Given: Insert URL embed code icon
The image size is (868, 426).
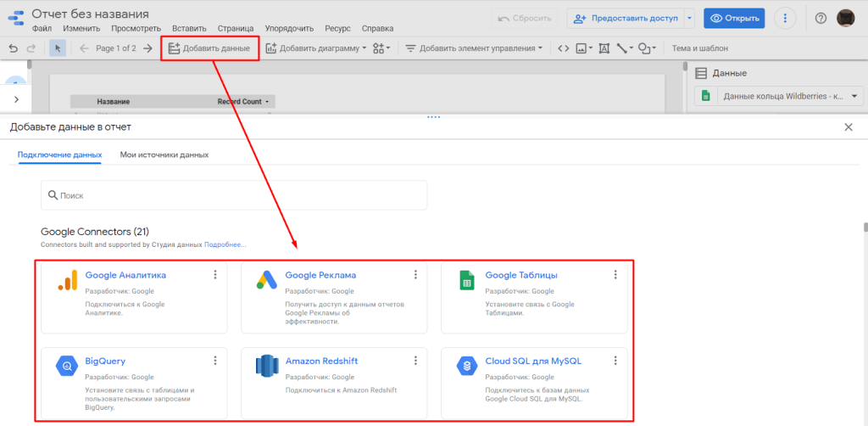Looking at the screenshot, I should click(563, 48).
